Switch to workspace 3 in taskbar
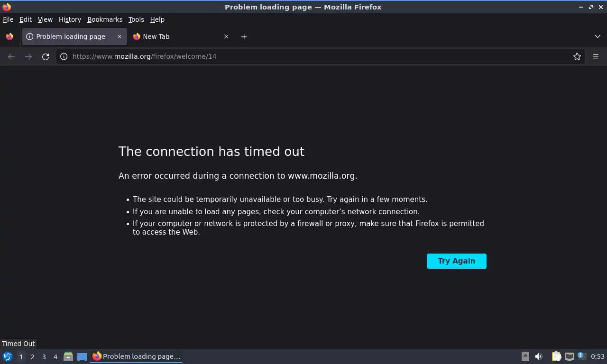The width and height of the screenshot is (607, 364). click(44, 356)
